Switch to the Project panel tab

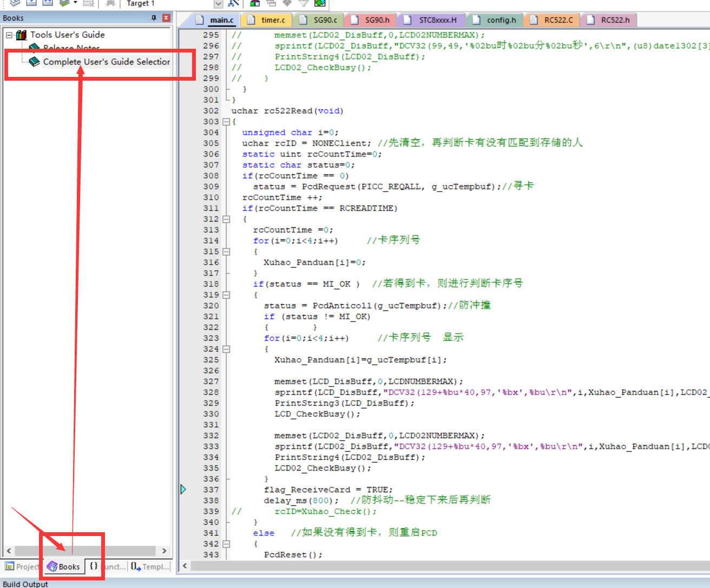[22, 566]
